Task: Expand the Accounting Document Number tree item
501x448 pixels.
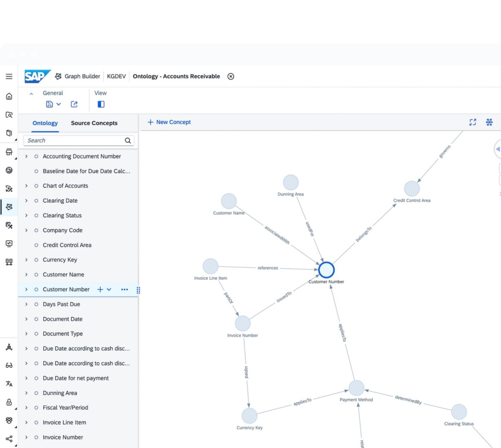Action: click(x=26, y=156)
